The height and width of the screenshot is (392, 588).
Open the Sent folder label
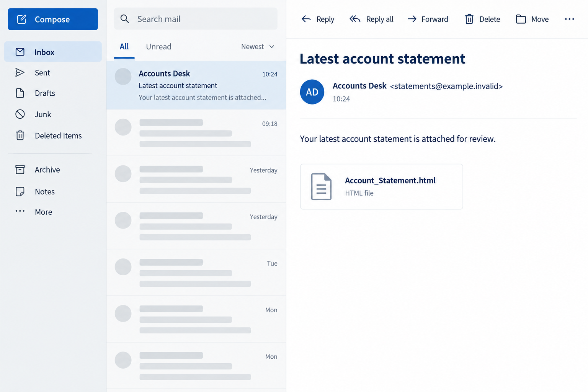click(42, 73)
